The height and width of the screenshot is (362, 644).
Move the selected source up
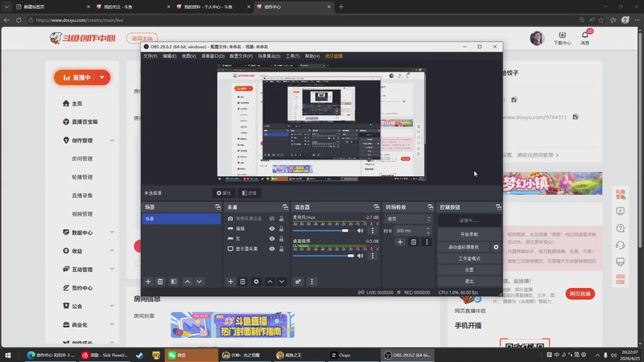[270, 282]
